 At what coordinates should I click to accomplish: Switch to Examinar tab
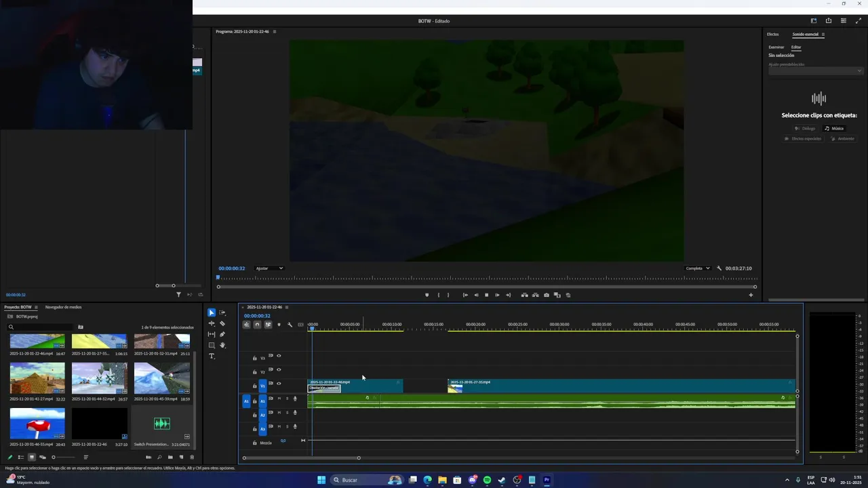[x=776, y=47]
